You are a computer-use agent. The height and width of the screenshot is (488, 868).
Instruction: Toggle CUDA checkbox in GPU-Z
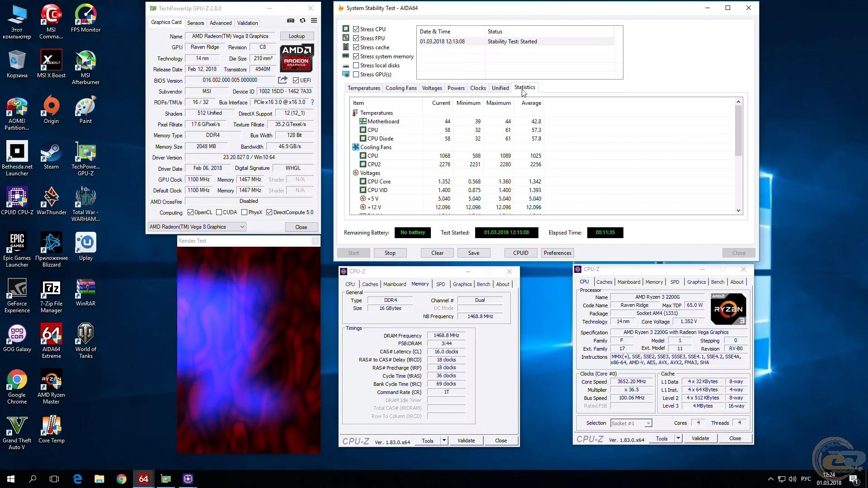[219, 212]
